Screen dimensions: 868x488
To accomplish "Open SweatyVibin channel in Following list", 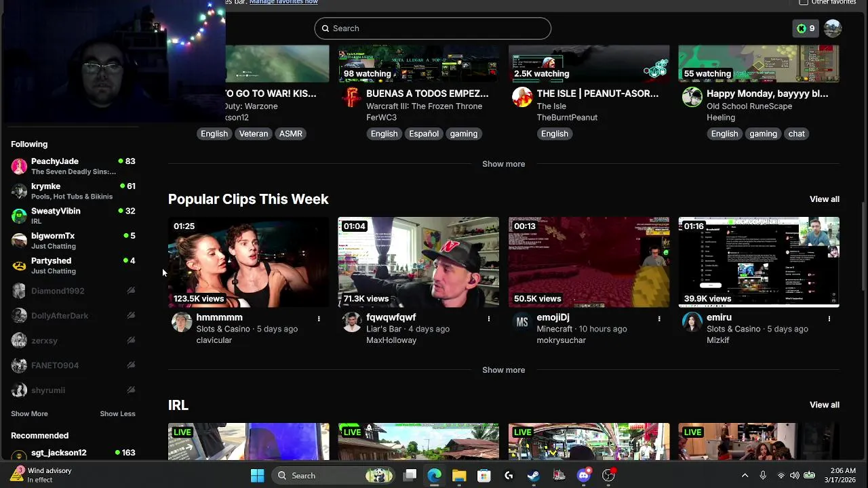I will pos(73,216).
